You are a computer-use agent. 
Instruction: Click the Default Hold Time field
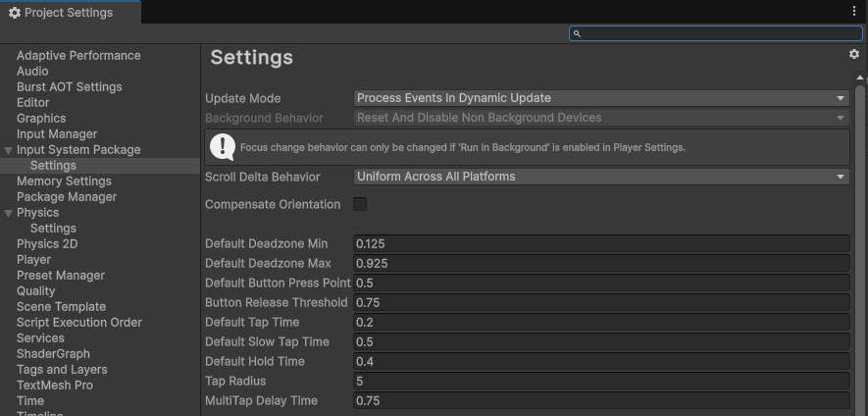coord(601,361)
